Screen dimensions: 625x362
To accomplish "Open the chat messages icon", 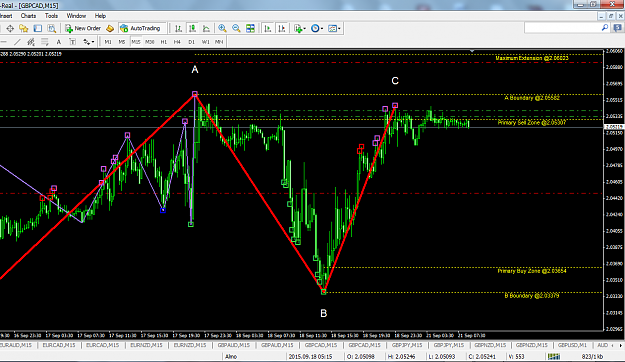I will point(617,28).
